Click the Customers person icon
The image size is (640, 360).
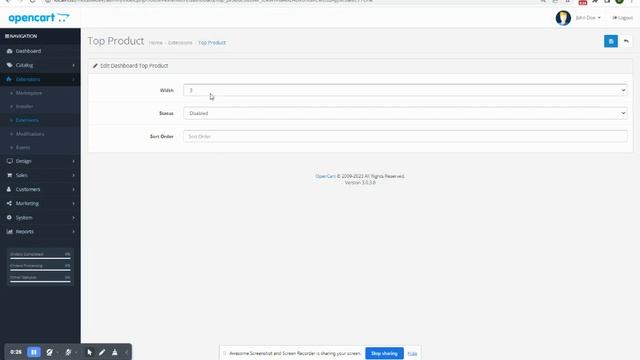[x=9, y=189]
